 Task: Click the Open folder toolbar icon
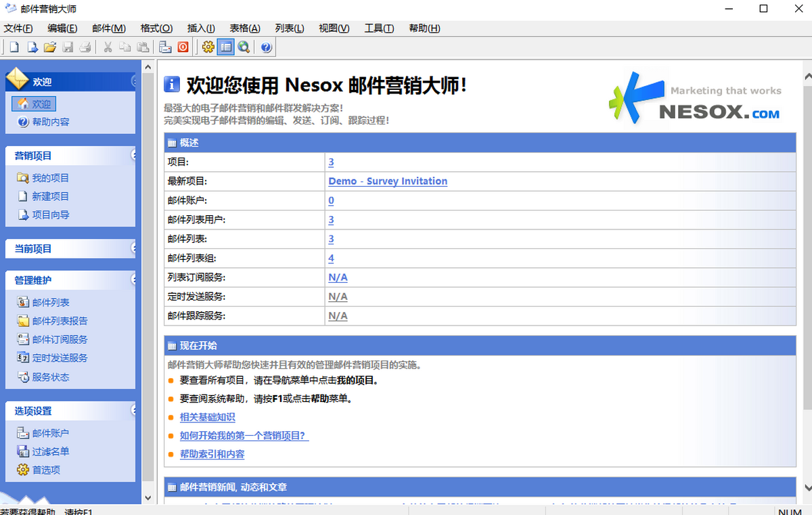pos(49,47)
